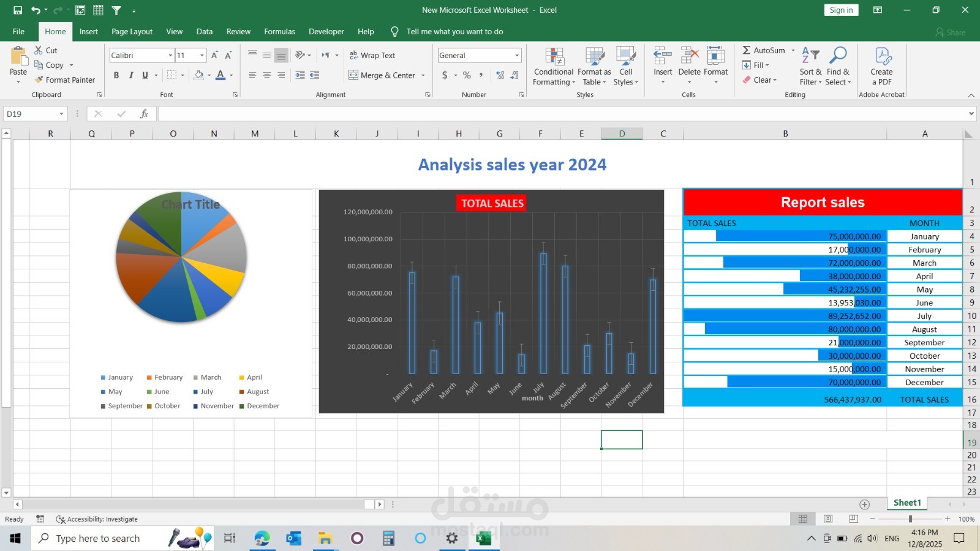The height and width of the screenshot is (551, 980).
Task: Apply Comma Style number format
Action: [x=481, y=75]
